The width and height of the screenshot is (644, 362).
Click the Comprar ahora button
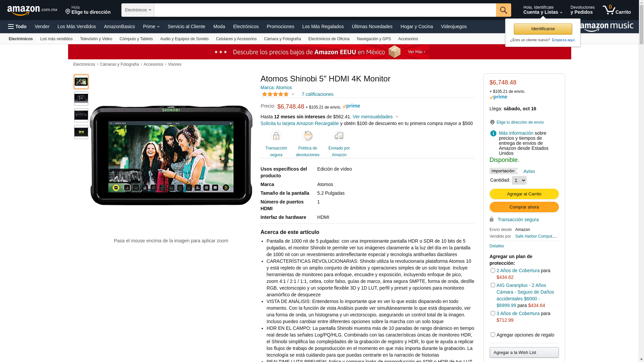[x=524, y=207]
